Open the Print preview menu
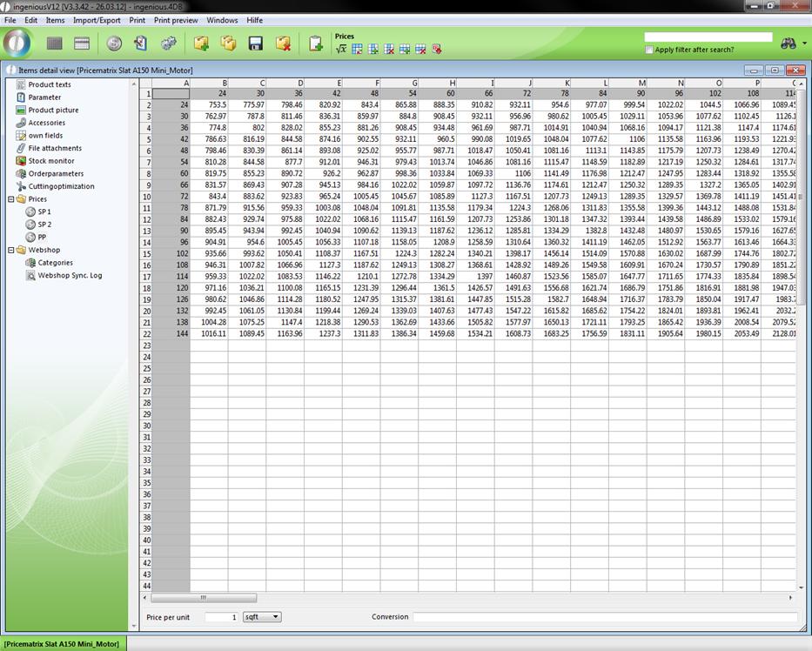This screenshot has height=651, width=812. [x=176, y=20]
